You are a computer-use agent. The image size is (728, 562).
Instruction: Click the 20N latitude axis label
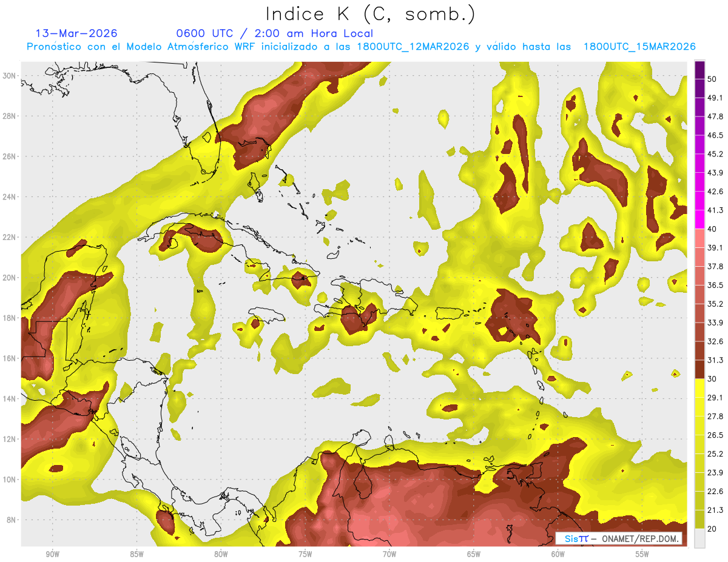click(x=10, y=278)
